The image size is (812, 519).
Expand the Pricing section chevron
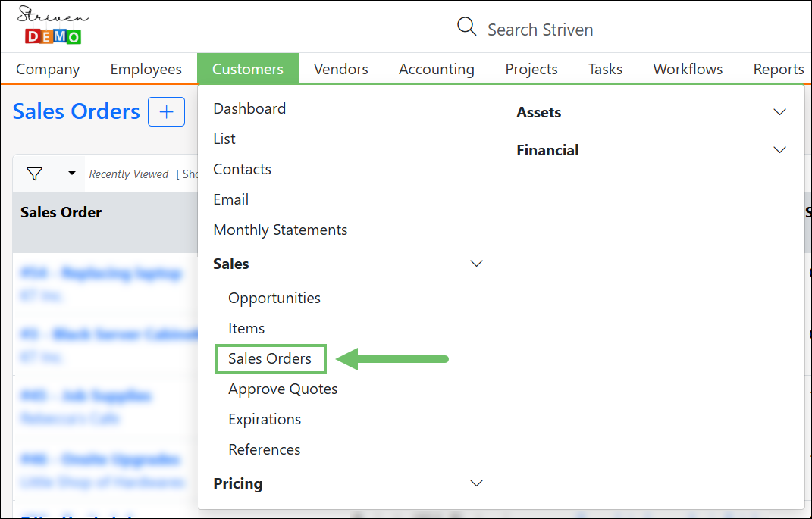476,483
